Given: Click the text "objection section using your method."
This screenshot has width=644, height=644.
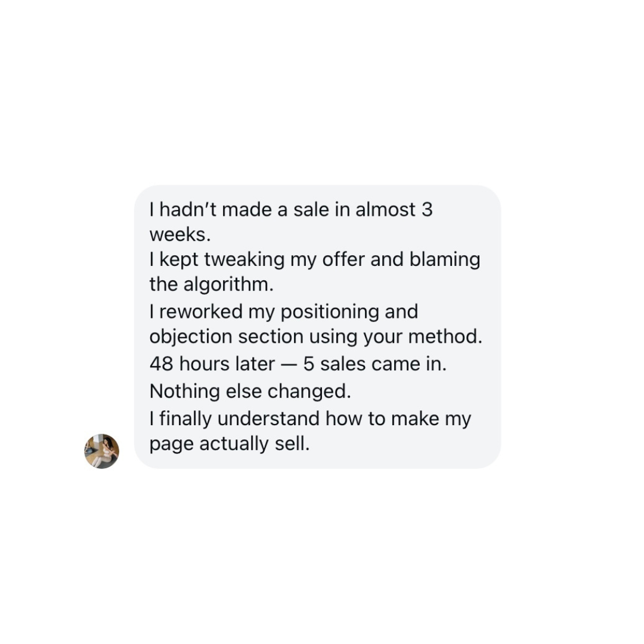Looking at the screenshot, I should (x=315, y=337).
